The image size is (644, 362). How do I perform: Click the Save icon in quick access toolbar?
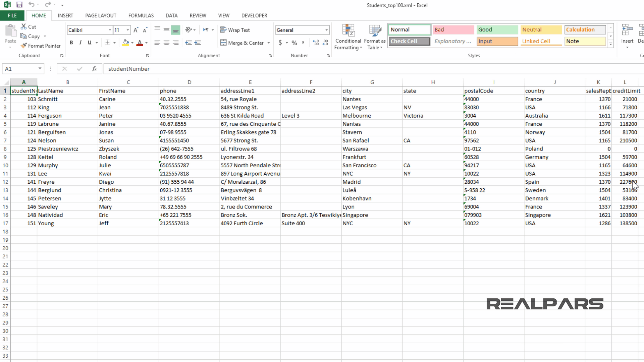[x=19, y=5]
